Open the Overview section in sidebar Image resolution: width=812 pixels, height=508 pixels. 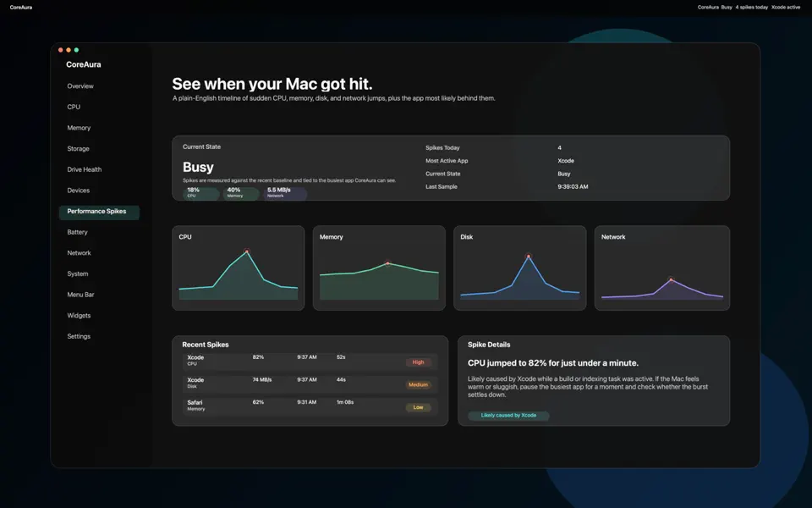point(80,86)
